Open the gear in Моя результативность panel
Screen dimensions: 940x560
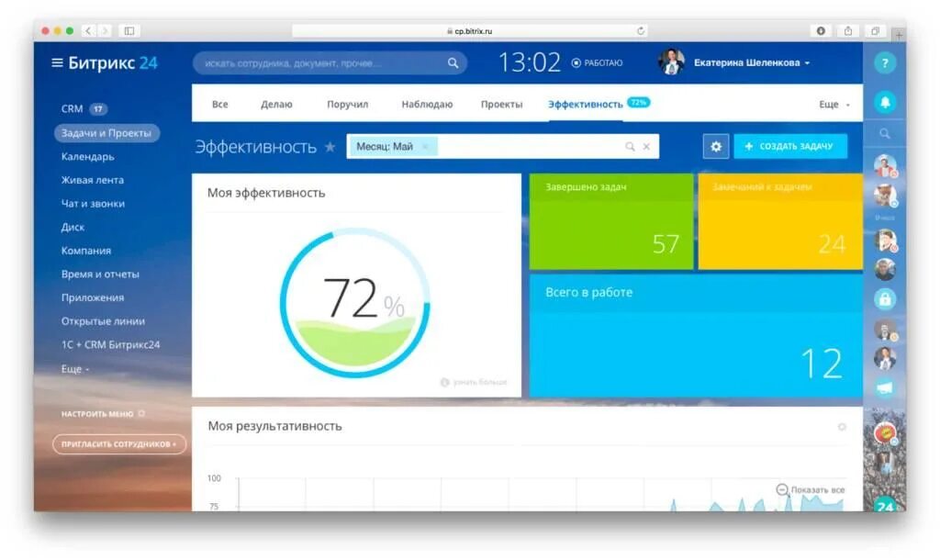[842, 427]
